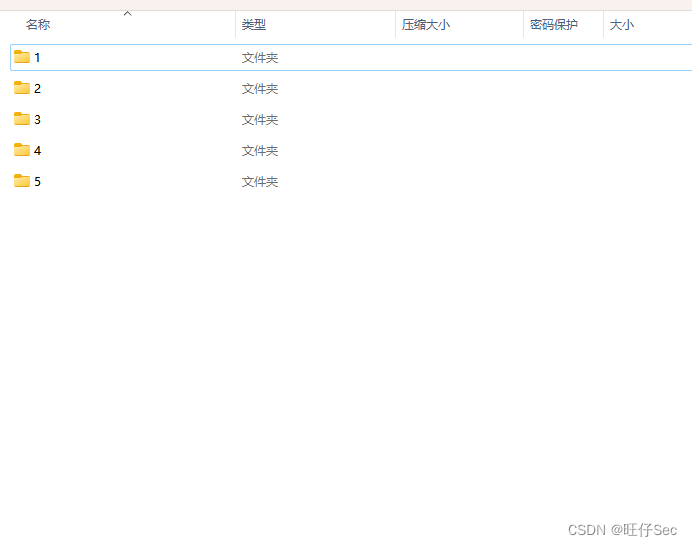This screenshot has width=692, height=546.
Task: Sort by the 大小 column header
Action: click(622, 25)
